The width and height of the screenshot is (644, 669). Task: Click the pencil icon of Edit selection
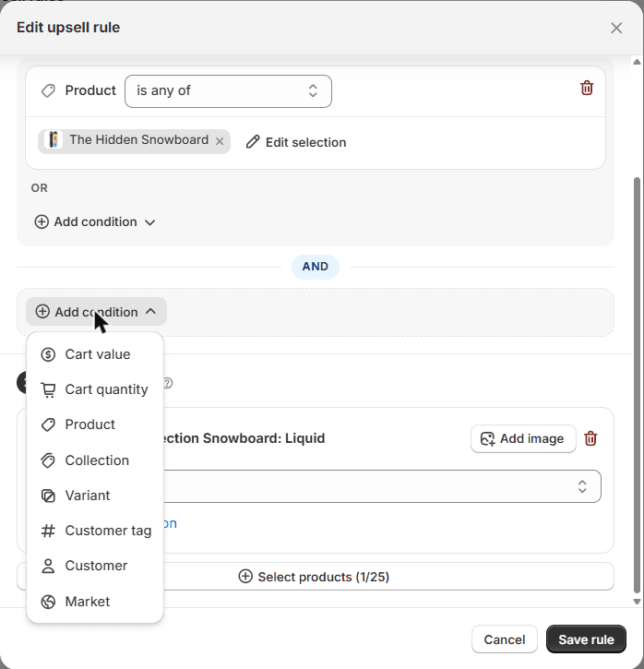pyautogui.click(x=253, y=142)
